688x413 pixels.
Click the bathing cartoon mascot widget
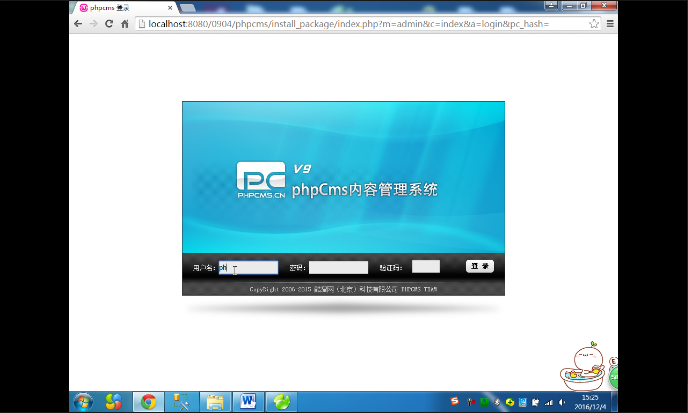(581, 366)
